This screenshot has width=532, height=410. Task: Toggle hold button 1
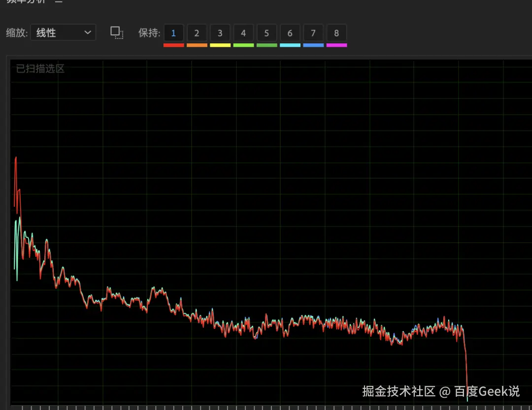pos(174,33)
